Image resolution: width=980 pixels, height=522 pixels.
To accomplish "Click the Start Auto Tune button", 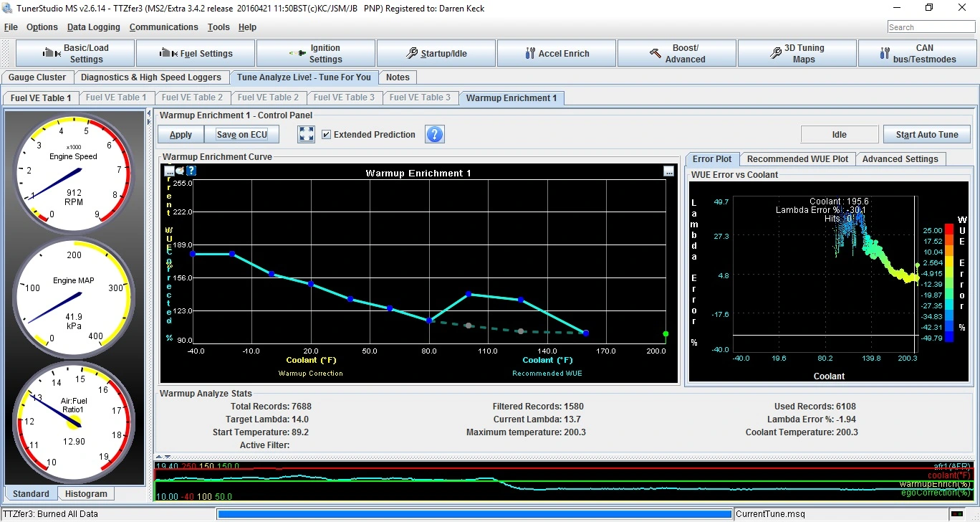I will tap(927, 135).
